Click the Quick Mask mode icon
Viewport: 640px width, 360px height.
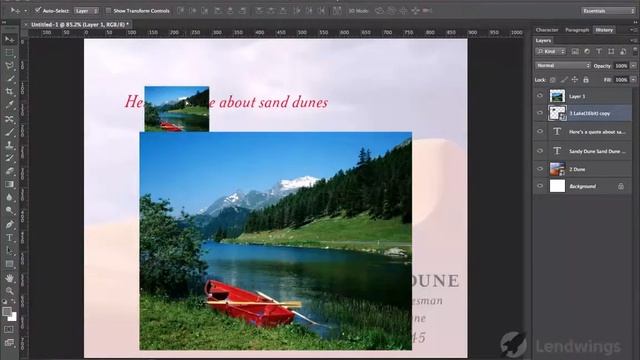(9, 329)
